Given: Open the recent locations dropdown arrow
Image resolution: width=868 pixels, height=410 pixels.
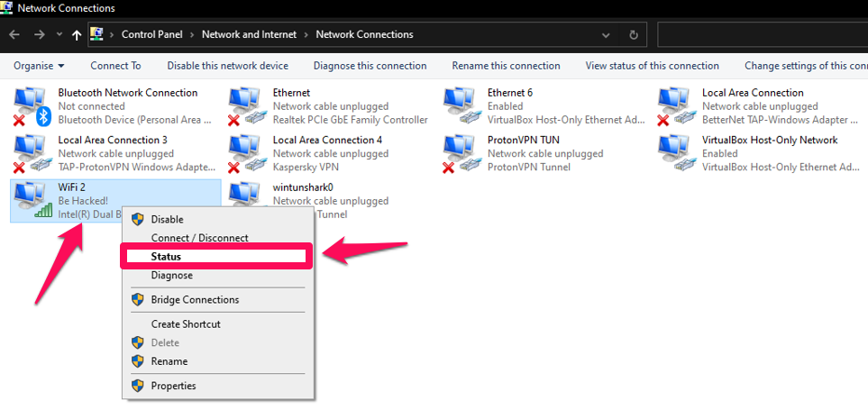Looking at the screenshot, I should click(x=59, y=34).
